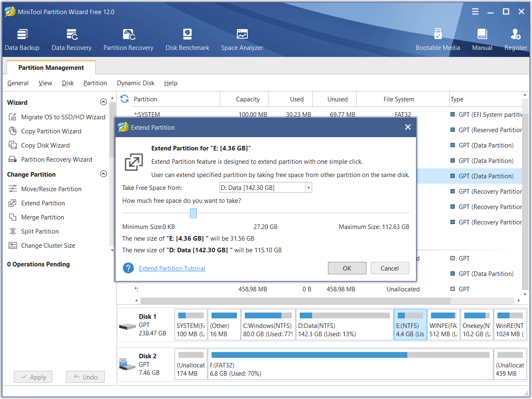532x399 pixels.
Task: Click the Apply button
Action: (33, 377)
